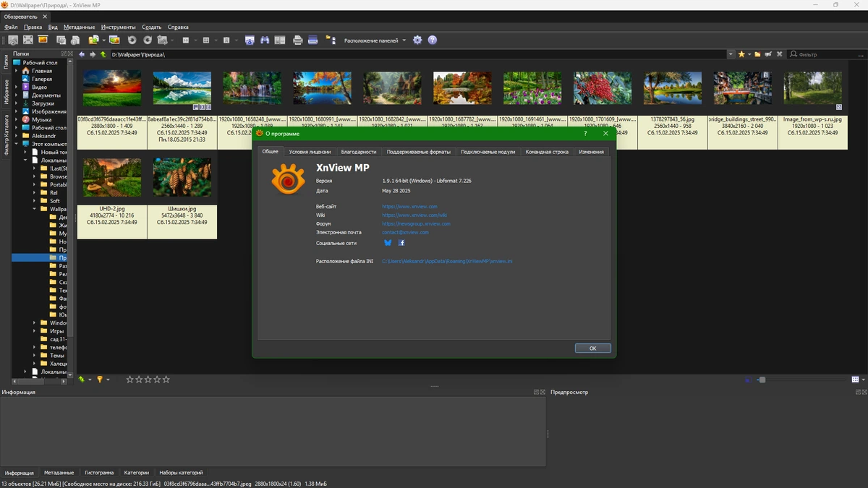Click the rotate counterclockwise arrow icon

[x=132, y=40]
